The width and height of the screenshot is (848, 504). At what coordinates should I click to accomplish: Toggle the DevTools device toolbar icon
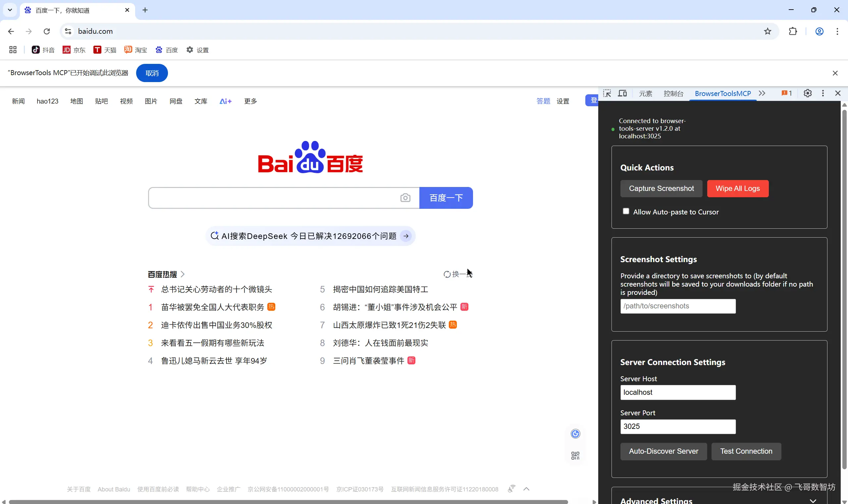(622, 93)
